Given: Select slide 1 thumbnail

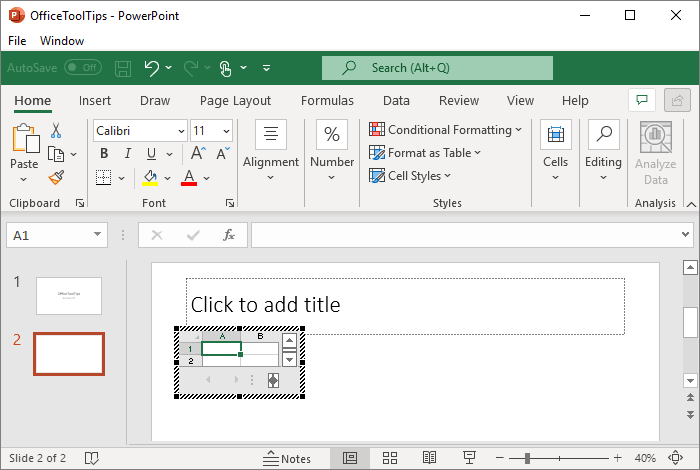Looking at the screenshot, I should (69, 295).
